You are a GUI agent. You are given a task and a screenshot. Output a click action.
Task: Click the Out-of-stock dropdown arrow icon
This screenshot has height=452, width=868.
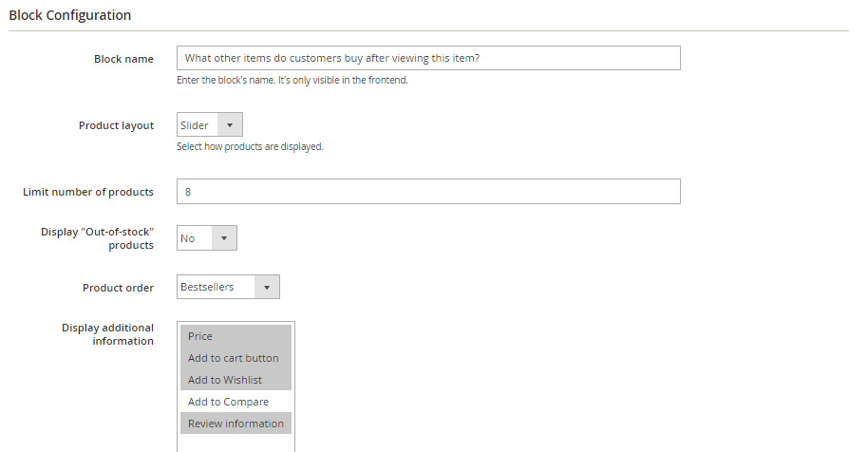224,238
